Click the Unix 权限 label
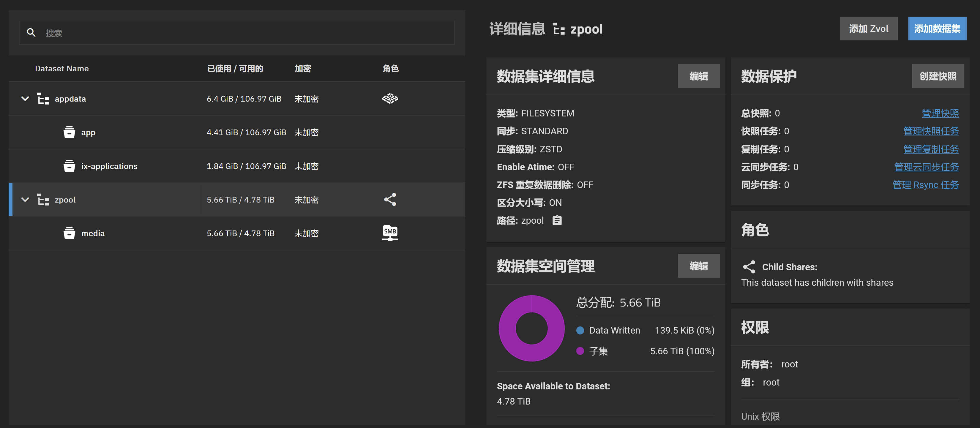Image resolution: width=980 pixels, height=428 pixels. click(760, 417)
